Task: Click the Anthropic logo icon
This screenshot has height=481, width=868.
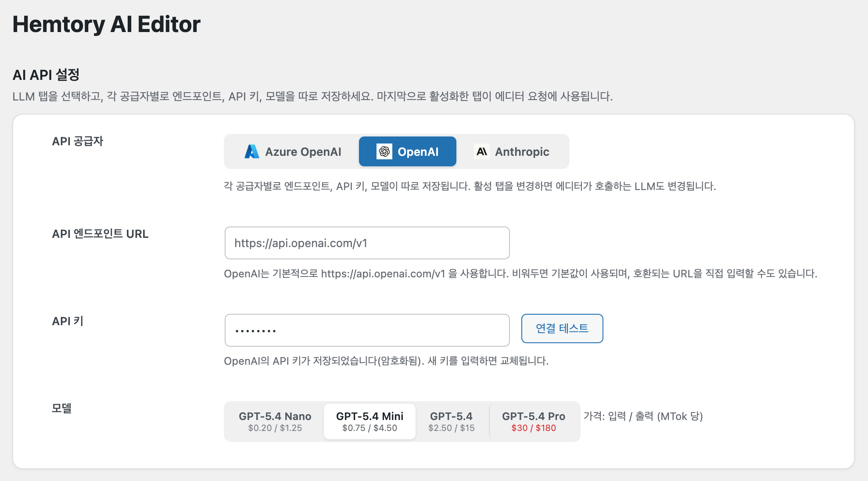Action: click(x=482, y=151)
